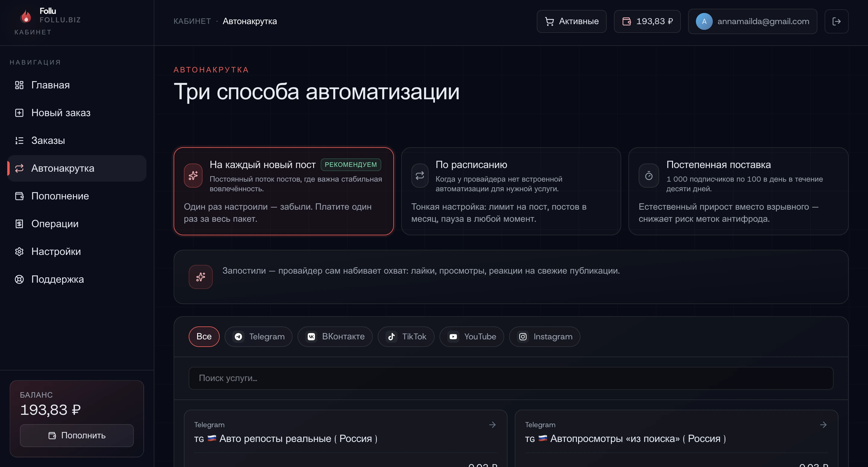Click the РЕКОМЕНДУЕМ badge
868x467 pixels.
(351, 164)
